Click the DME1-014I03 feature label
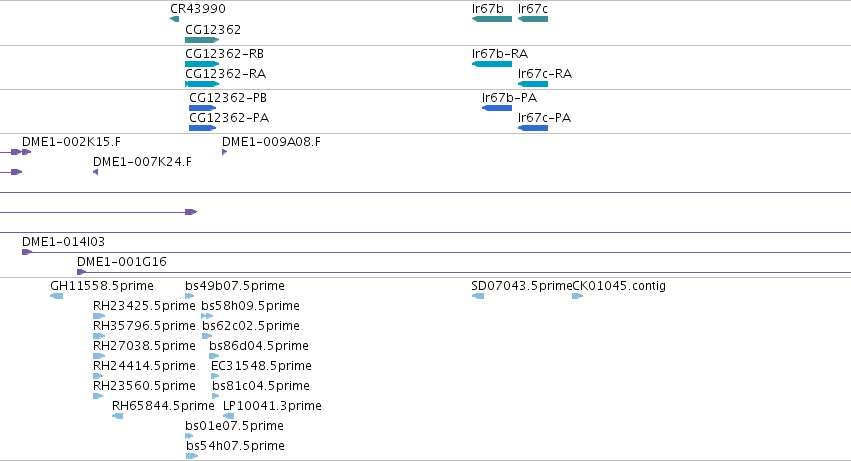This screenshot has width=851, height=461. (63, 242)
